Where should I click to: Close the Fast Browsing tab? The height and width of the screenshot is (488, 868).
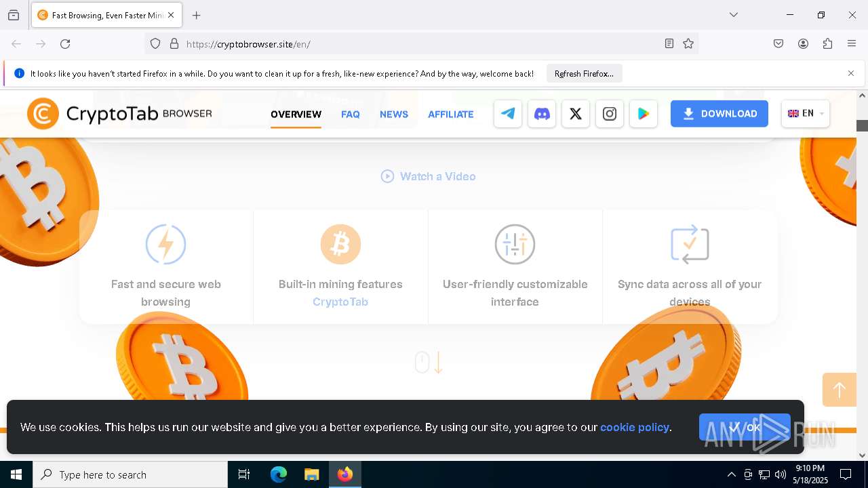(x=171, y=15)
